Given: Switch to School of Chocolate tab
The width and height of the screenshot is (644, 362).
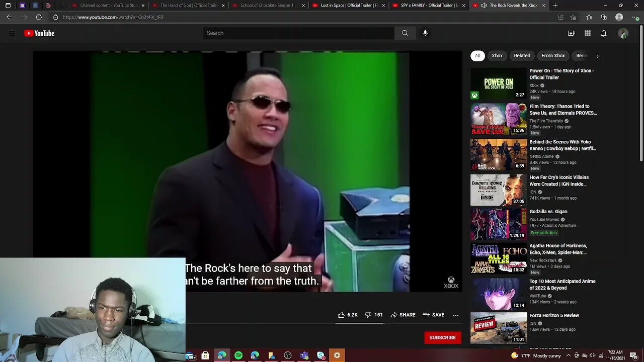Looking at the screenshot, I should pos(268,6).
